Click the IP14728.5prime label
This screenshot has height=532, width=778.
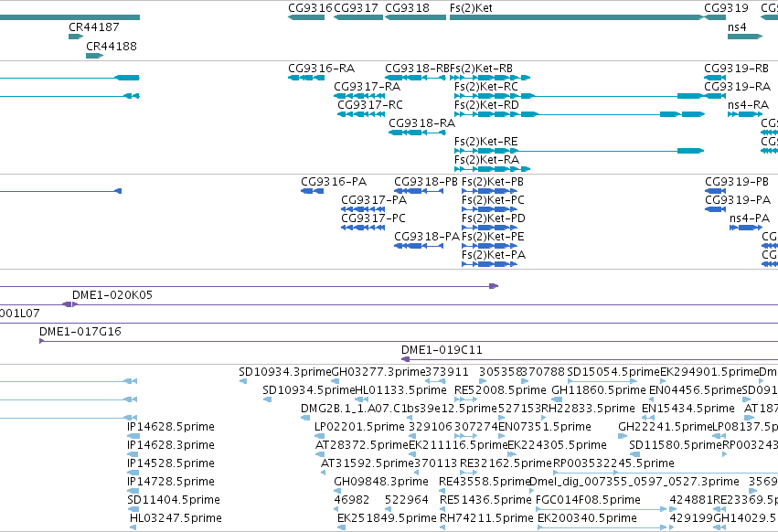coord(171,482)
